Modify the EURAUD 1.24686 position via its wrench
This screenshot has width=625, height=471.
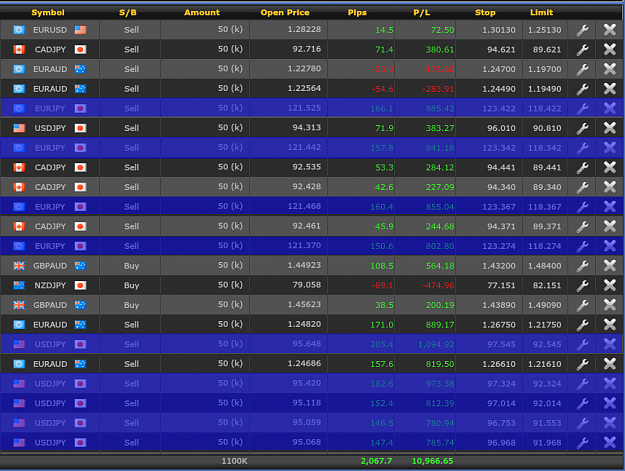click(582, 364)
